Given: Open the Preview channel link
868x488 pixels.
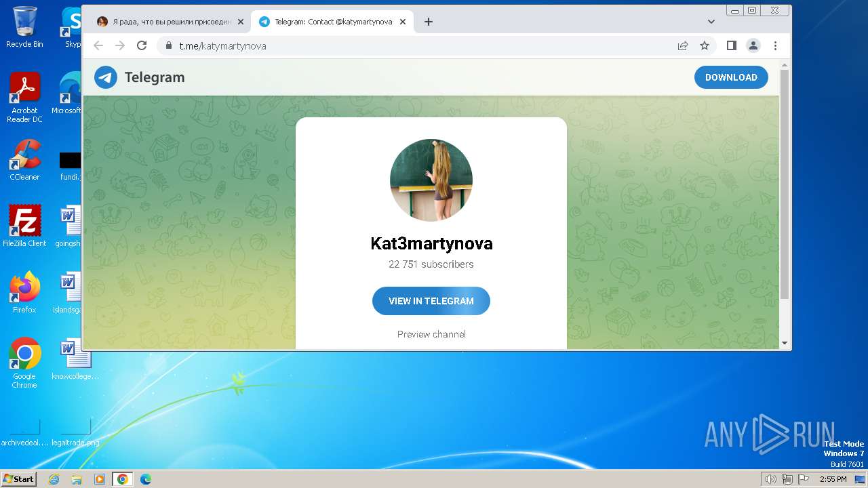Looking at the screenshot, I should click(x=431, y=334).
